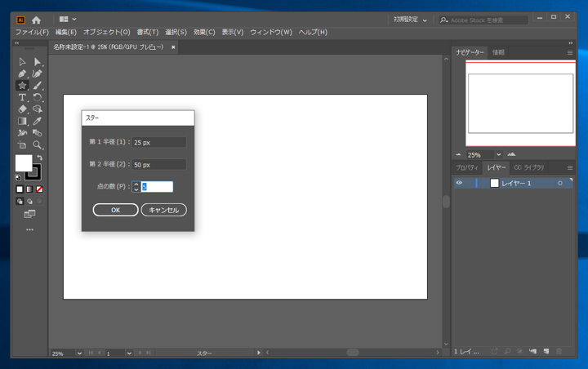
Task: Select the Rotate tool
Action: (x=37, y=97)
